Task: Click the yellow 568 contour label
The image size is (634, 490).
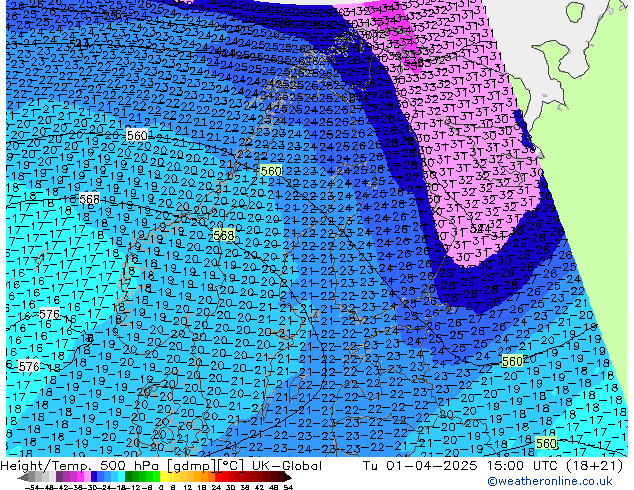Action: coord(224,235)
